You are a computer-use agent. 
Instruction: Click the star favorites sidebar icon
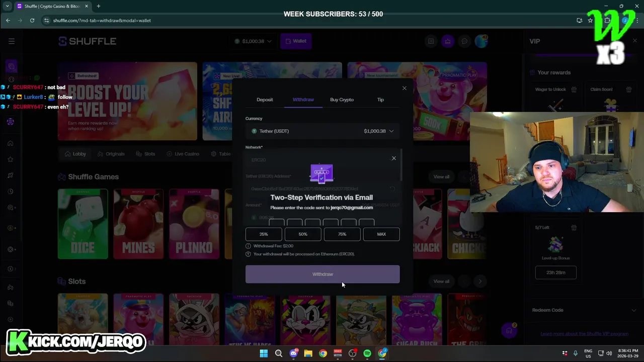10,159
